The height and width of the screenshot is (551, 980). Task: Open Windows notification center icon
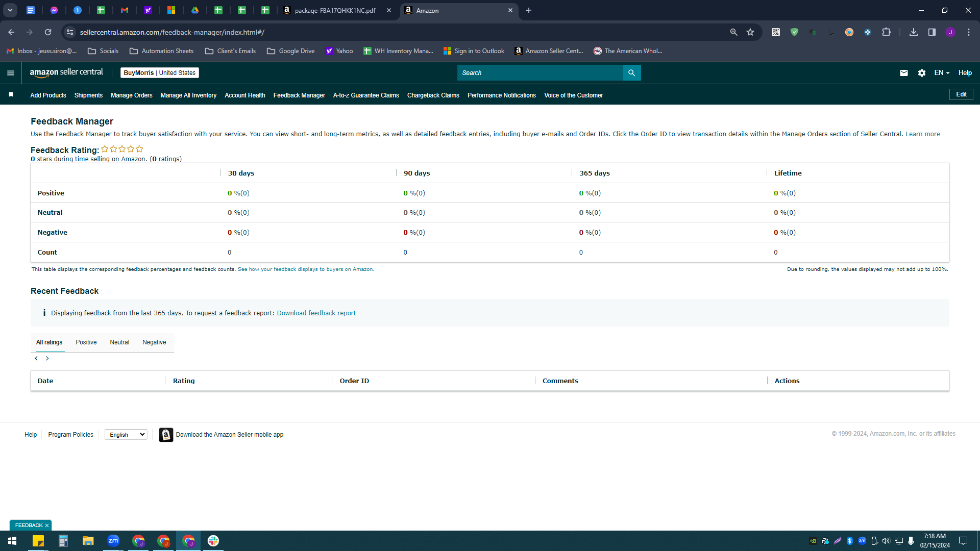(x=963, y=541)
